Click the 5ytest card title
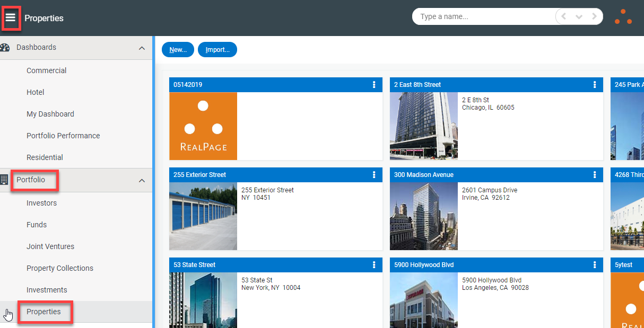 pyautogui.click(x=624, y=265)
